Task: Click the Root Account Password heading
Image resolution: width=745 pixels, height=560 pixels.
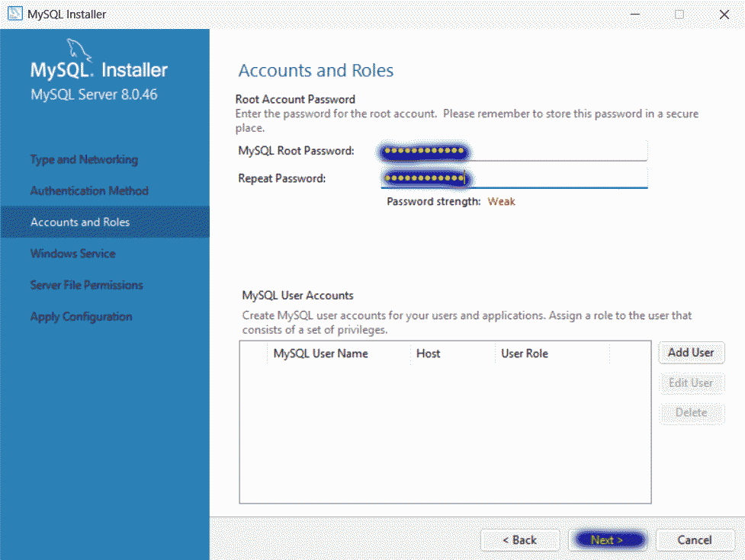Action: click(295, 99)
